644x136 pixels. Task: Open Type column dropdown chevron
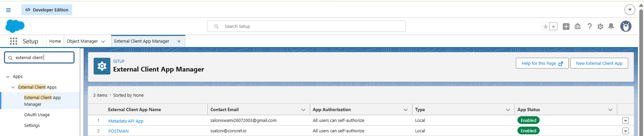pos(508,110)
